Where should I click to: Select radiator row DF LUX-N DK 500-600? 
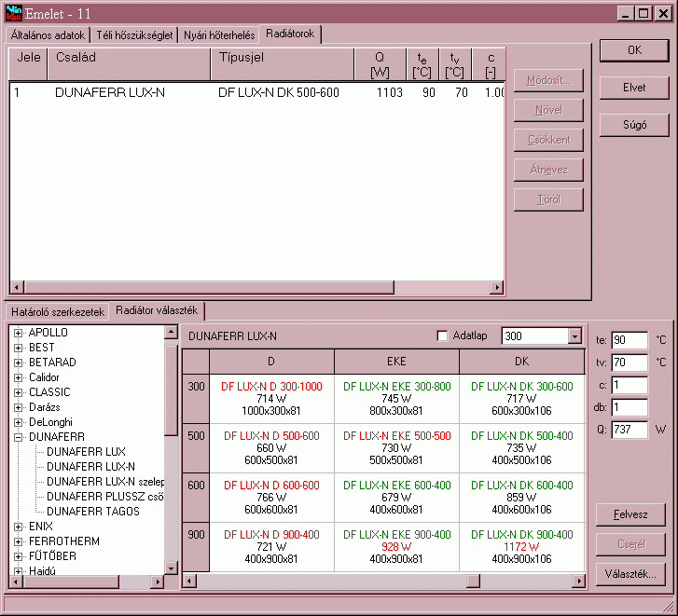click(256, 92)
